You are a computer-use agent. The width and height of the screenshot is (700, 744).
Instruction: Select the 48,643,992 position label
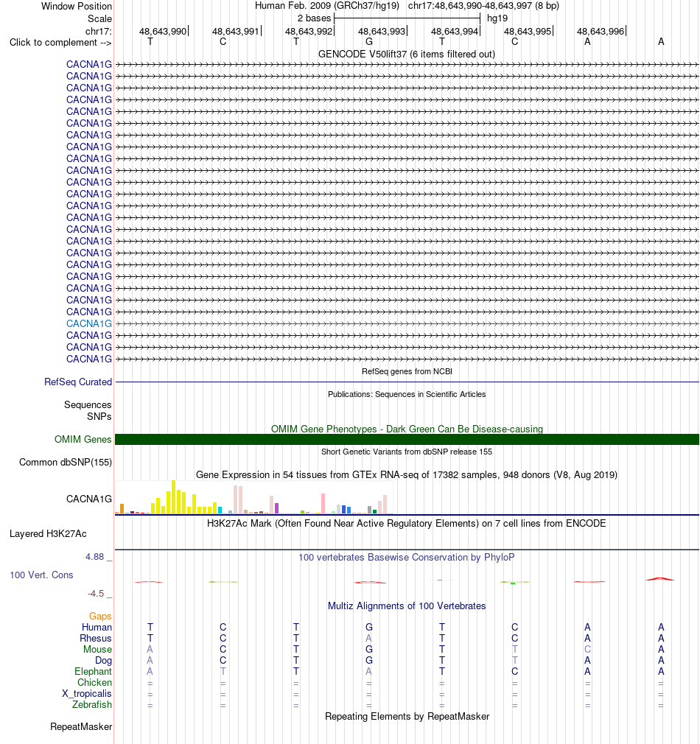(309, 32)
